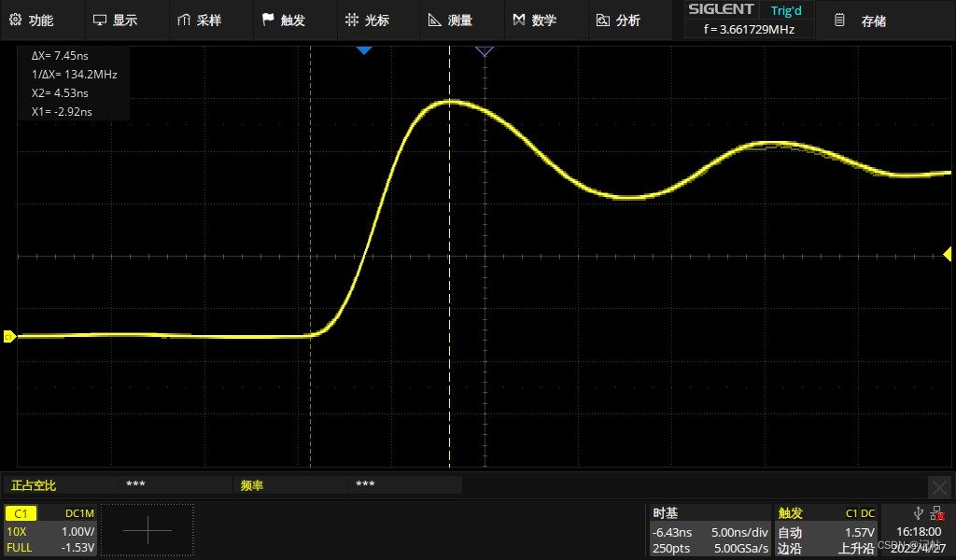Click the SIGLENT logo
The image size is (956, 560).
(721, 9)
